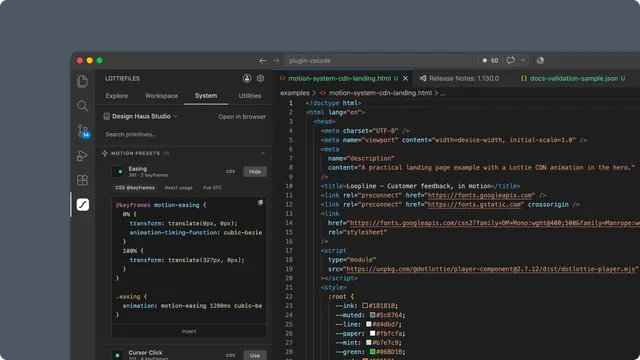Select the Vue SFC snippet tab
The height and width of the screenshot is (360, 640).
[212, 188]
